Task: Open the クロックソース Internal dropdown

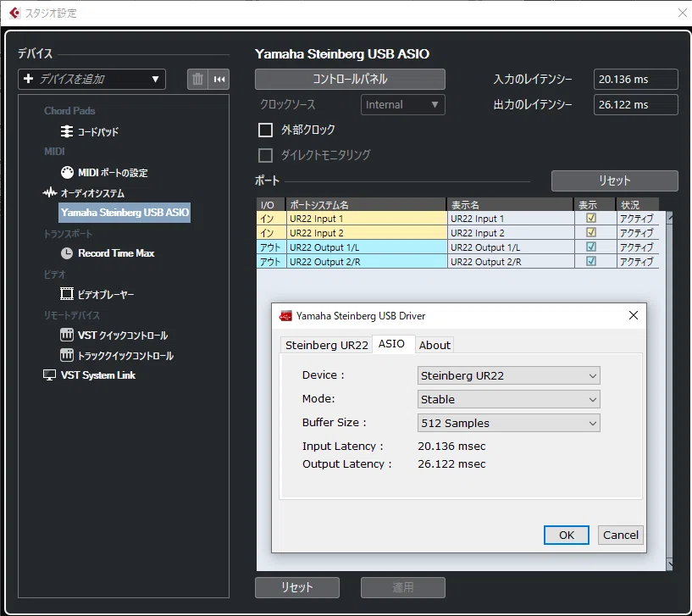Action: [403, 105]
